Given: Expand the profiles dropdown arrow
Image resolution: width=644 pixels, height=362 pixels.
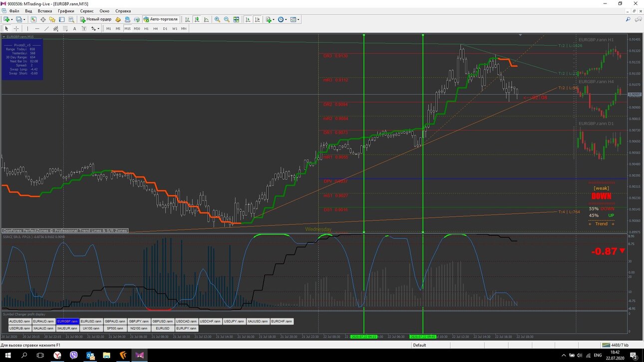Looking at the screenshot, I should [24, 19].
